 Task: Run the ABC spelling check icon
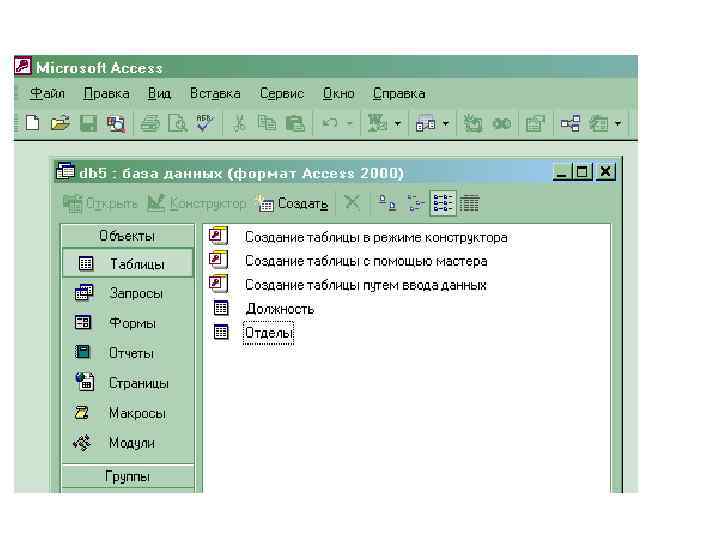204,123
